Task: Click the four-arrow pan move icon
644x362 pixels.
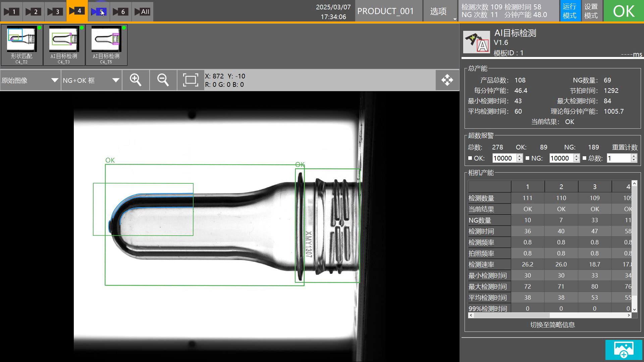Action: coord(447,80)
